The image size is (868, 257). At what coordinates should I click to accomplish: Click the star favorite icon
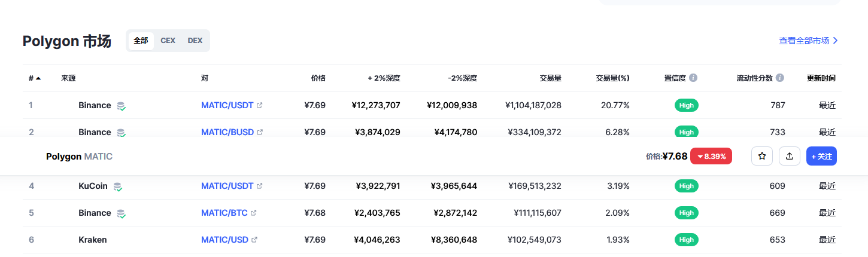tap(762, 156)
